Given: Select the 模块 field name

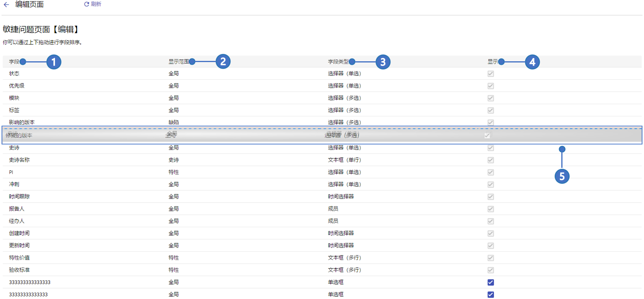Looking at the screenshot, I should (14, 98).
